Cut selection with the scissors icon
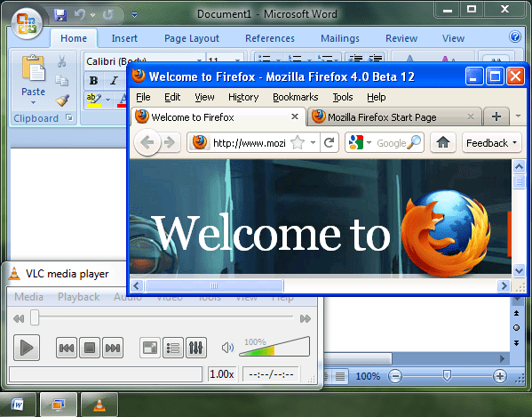 click(61, 61)
